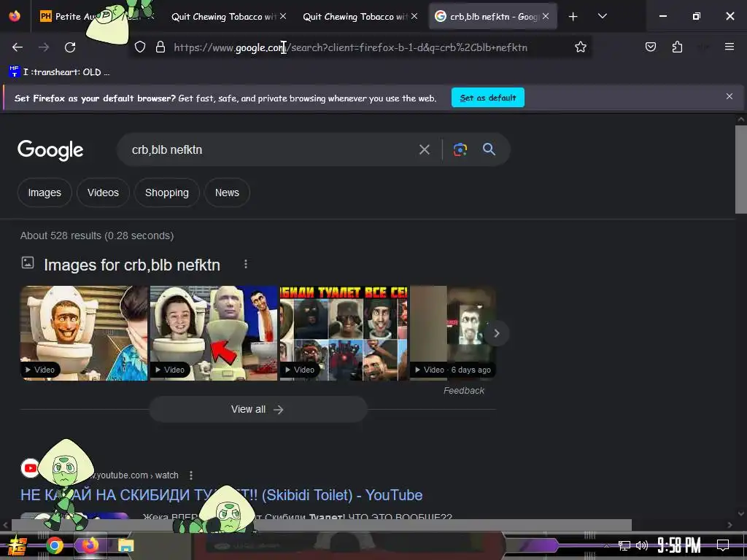
Task: Clear the Google search query
Action: tap(424, 149)
